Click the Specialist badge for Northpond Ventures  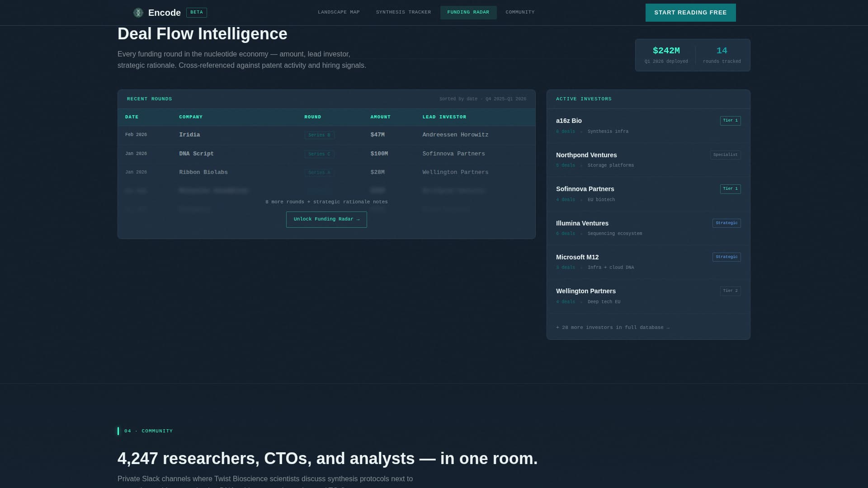tap(725, 155)
